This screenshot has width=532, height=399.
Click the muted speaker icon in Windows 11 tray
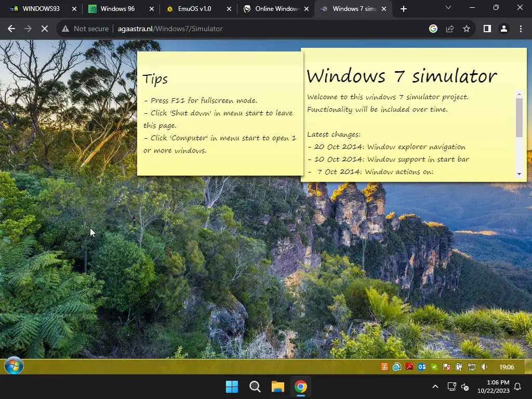[x=465, y=387]
